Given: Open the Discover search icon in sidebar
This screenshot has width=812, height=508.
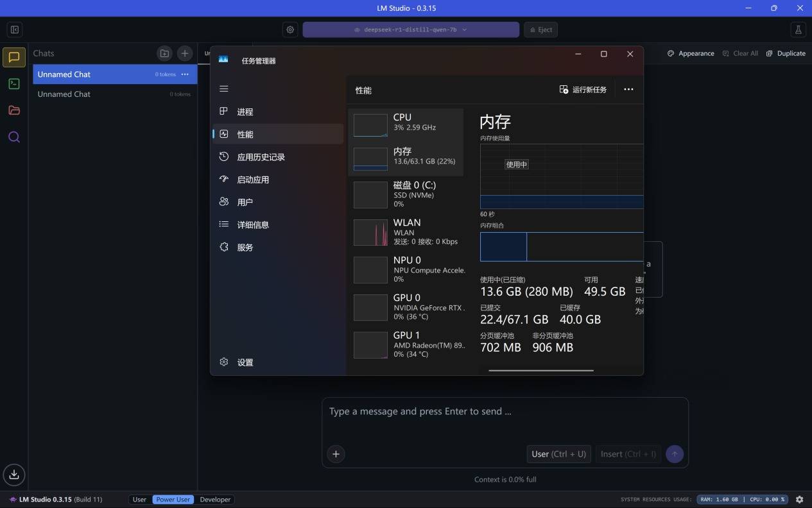Looking at the screenshot, I should [14, 137].
